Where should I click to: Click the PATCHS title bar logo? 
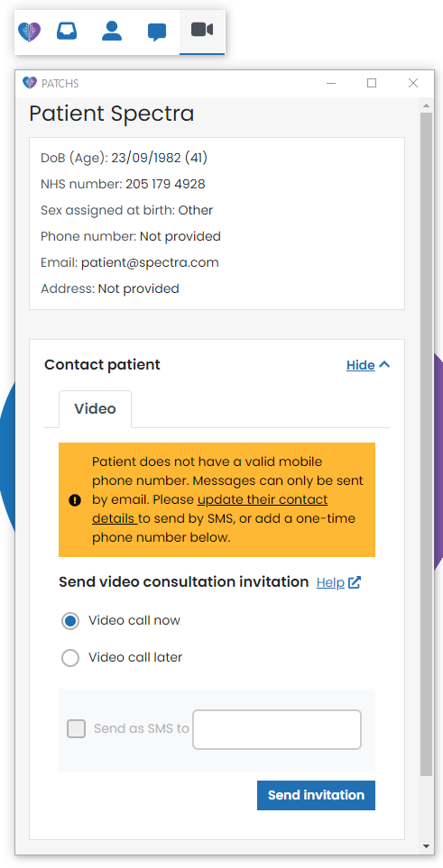[30, 83]
